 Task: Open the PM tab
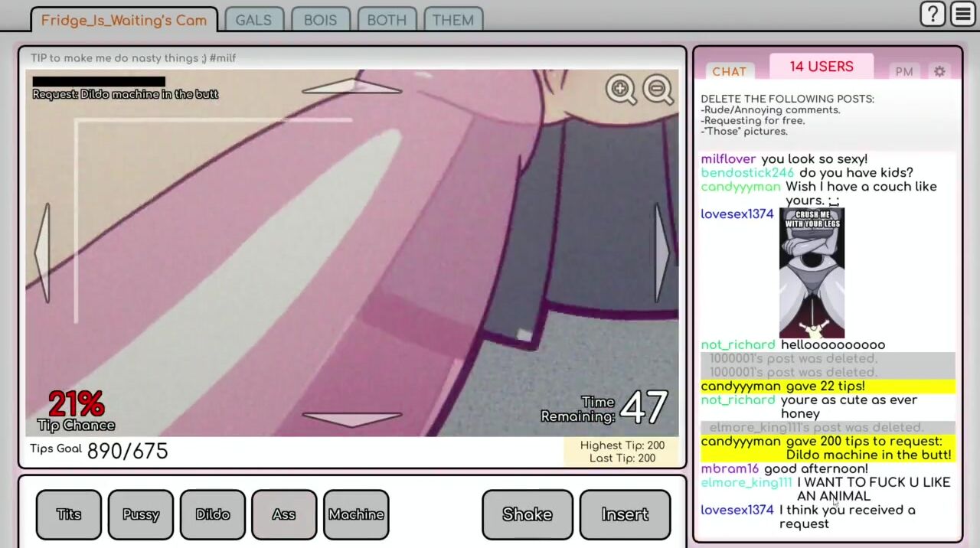point(904,71)
